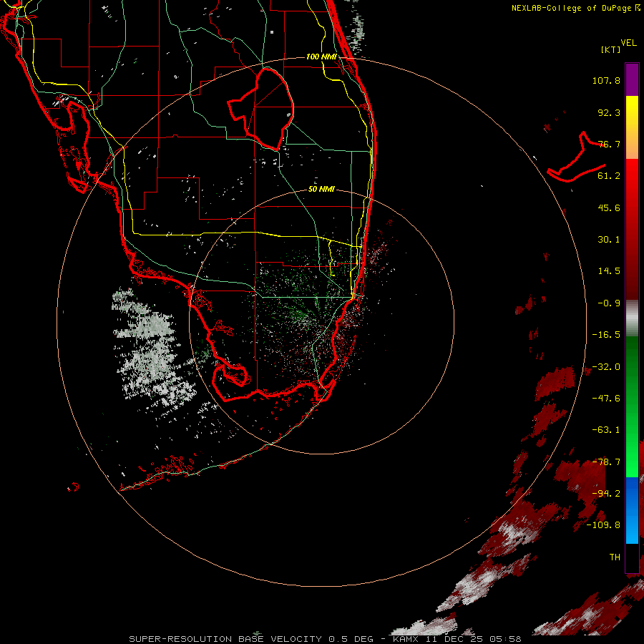Select the 61.2 legend value
The height and width of the screenshot is (644, 644).
tap(609, 176)
